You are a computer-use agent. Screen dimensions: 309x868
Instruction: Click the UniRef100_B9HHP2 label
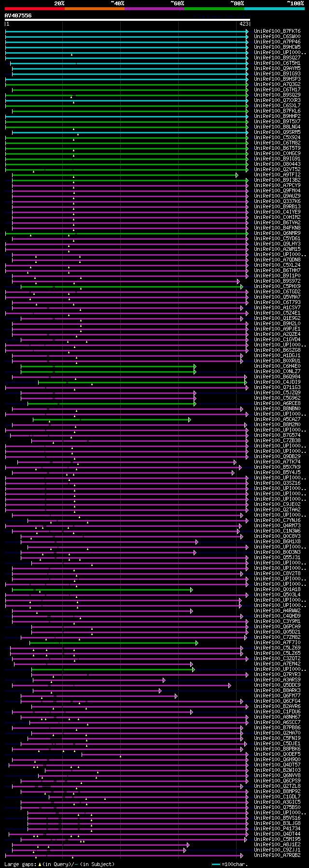pyautogui.click(x=277, y=116)
